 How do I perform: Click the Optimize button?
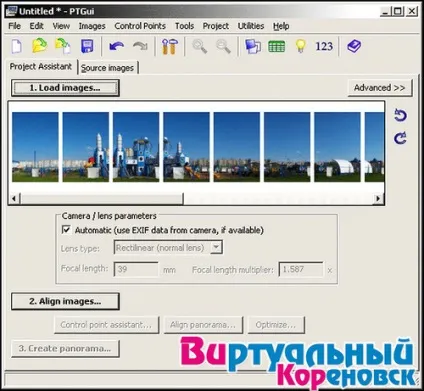click(276, 325)
